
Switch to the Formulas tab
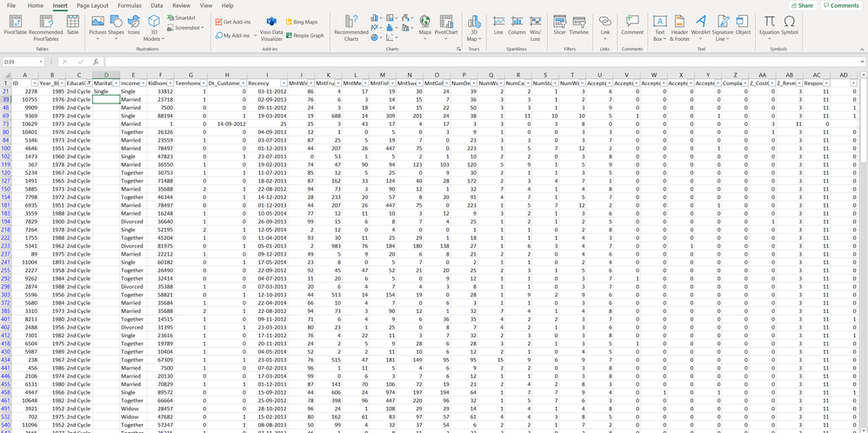pos(130,5)
